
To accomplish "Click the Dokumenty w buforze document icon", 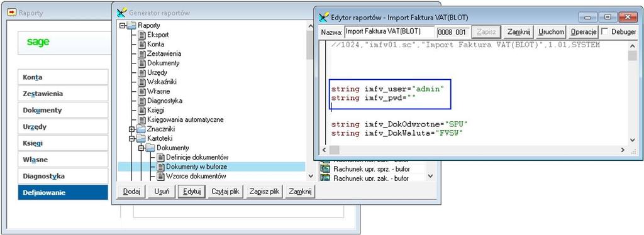I will click(x=160, y=167).
